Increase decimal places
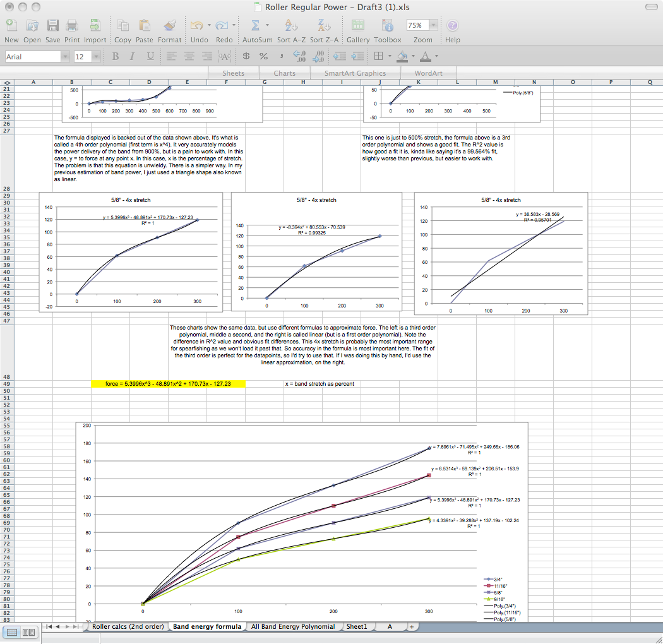 tap(299, 56)
